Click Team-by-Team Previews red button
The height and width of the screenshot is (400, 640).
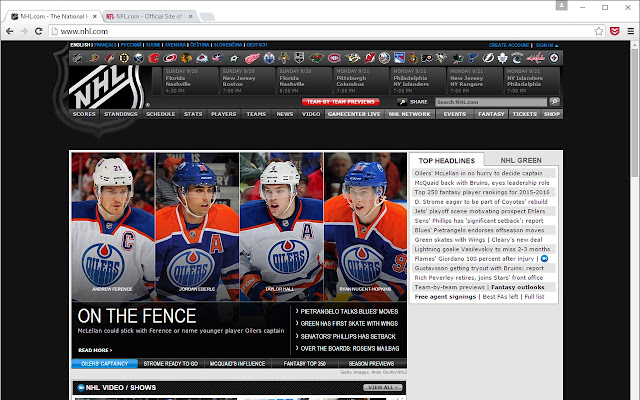[340, 102]
